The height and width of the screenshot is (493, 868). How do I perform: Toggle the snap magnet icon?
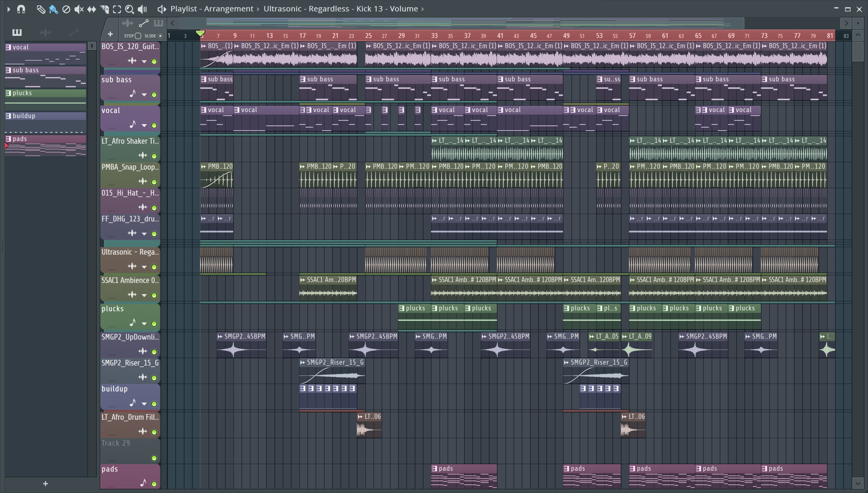click(21, 9)
